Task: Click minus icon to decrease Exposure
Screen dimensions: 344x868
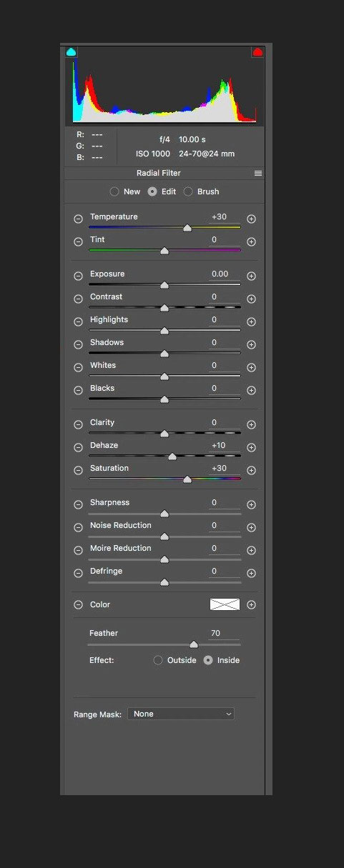Action: click(x=78, y=276)
